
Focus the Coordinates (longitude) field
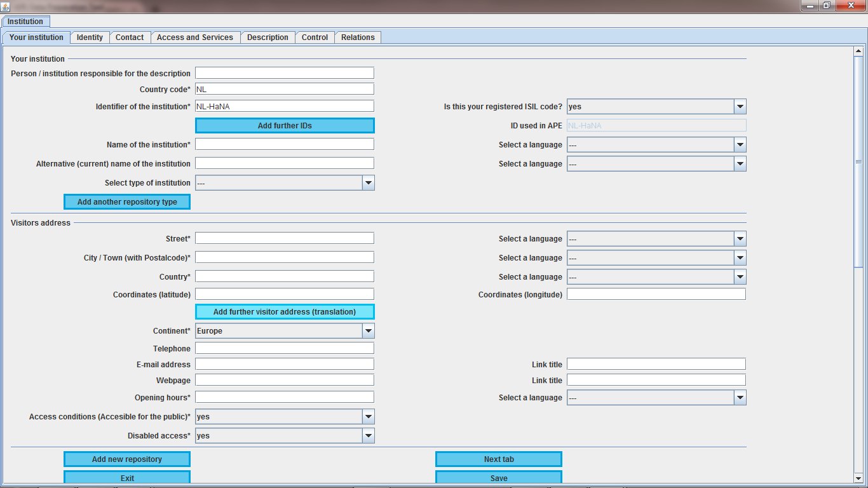tap(656, 294)
